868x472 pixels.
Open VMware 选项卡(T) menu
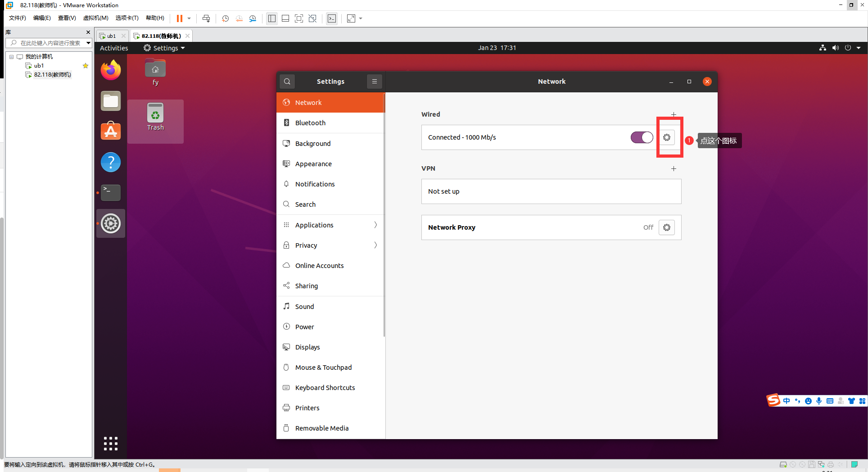[x=127, y=18]
